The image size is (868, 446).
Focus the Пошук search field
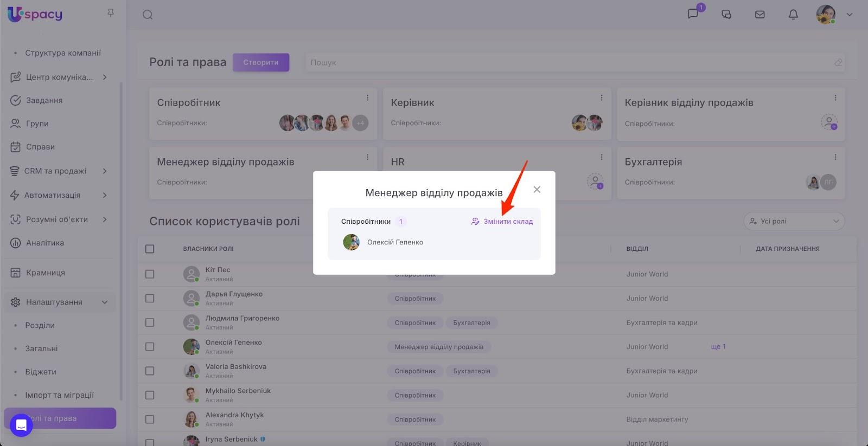[570, 62]
